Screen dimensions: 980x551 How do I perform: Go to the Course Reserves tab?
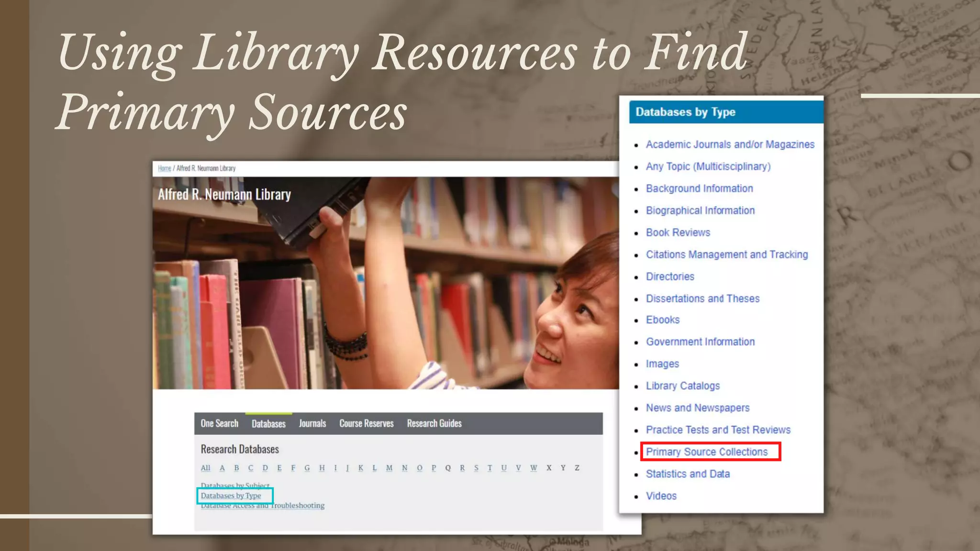tap(366, 423)
